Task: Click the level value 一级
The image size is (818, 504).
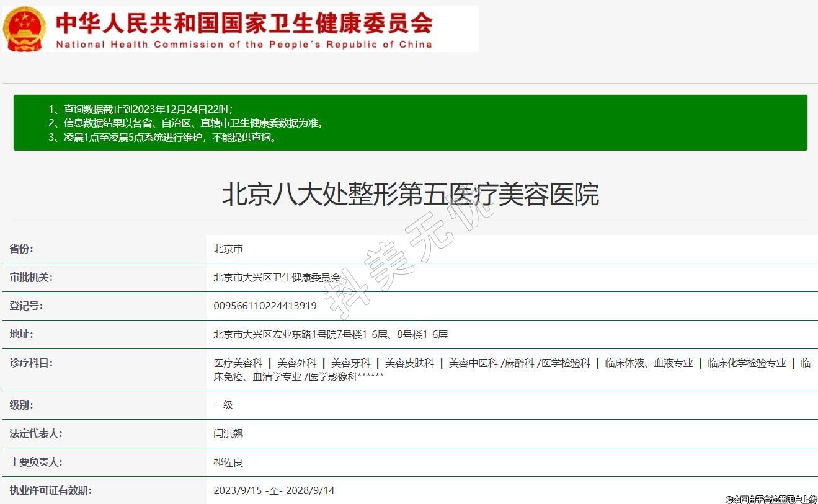Action: click(223, 405)
